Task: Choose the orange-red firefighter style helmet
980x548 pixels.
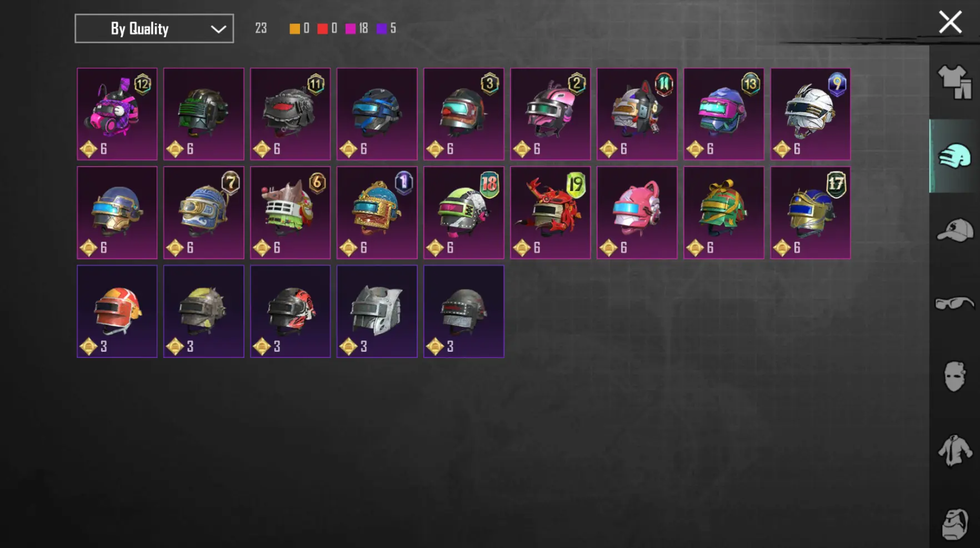Action: (117, 311)
